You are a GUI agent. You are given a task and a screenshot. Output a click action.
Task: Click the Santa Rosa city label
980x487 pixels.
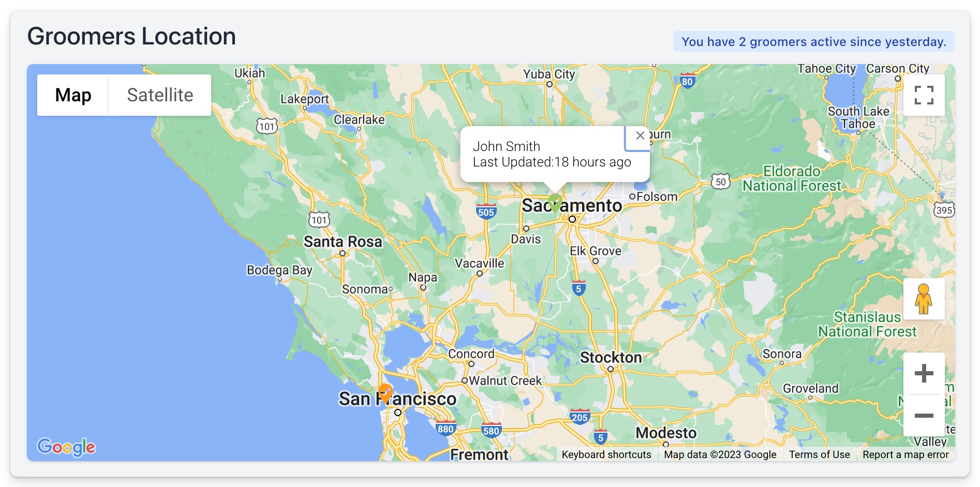(x=343, y=242)
